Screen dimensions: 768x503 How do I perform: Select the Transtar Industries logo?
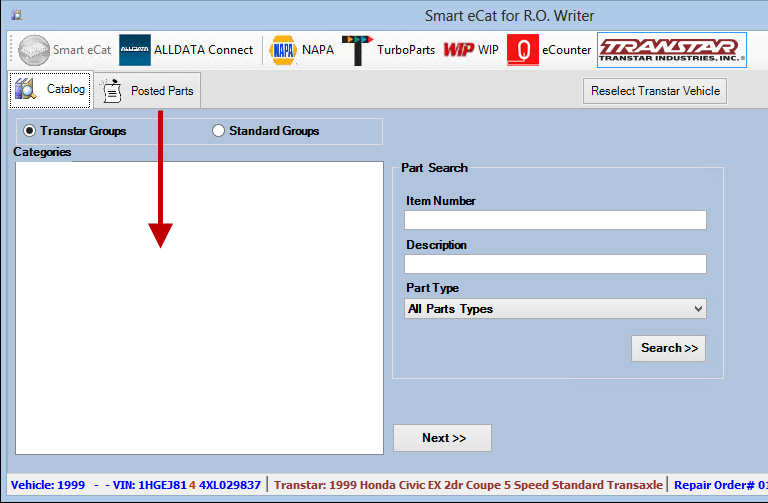(x=671, y=50)
